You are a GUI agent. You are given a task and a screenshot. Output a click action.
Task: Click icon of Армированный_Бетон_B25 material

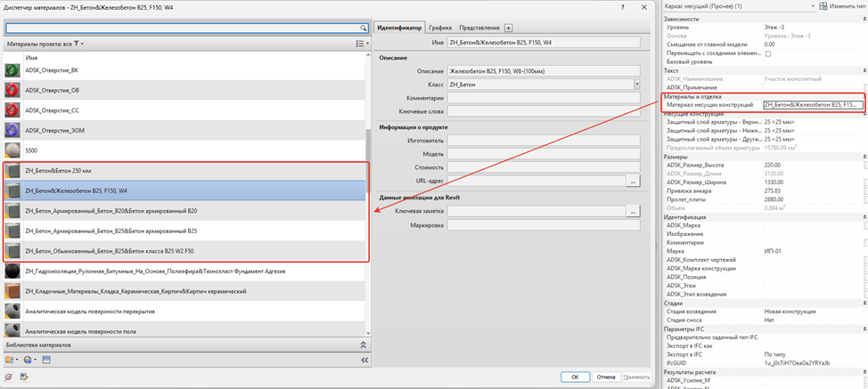coord(12,231)
